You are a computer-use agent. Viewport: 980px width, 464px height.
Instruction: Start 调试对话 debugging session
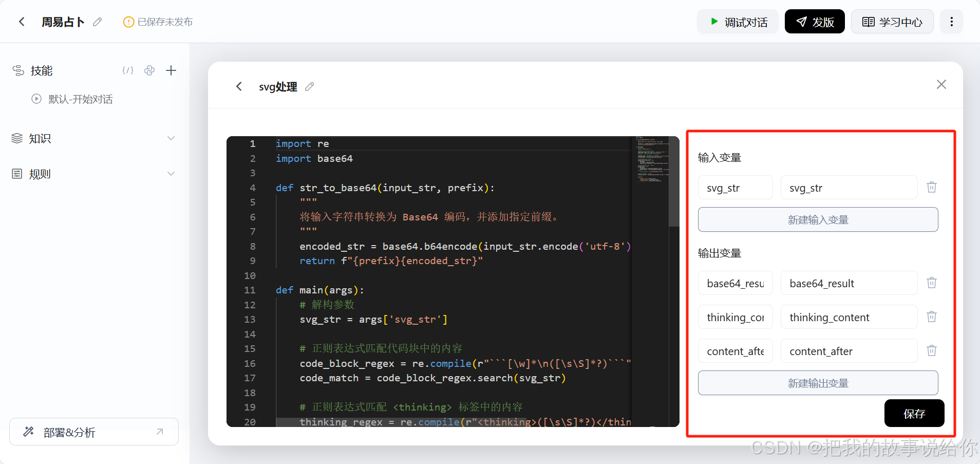coord(738,22)
